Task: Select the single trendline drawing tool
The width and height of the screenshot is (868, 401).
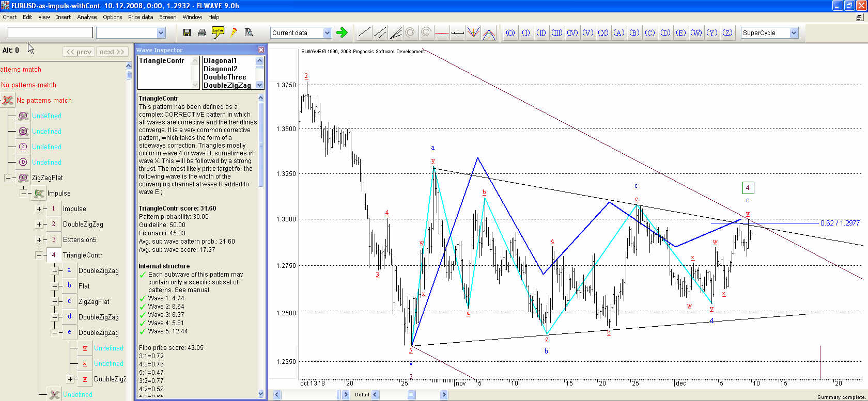Action: [x=364, y=33]
